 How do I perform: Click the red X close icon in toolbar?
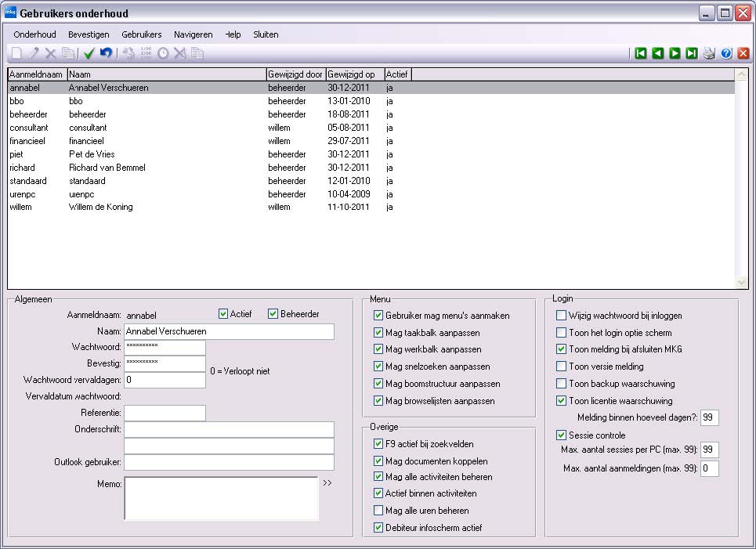(x=743, y=53)
